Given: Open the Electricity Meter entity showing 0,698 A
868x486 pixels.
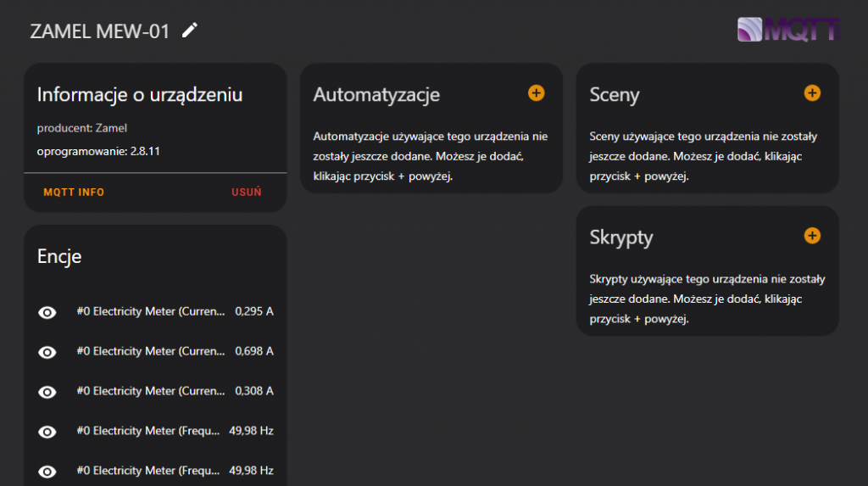Looking at the screenshot, I should (x=153, y=351).
